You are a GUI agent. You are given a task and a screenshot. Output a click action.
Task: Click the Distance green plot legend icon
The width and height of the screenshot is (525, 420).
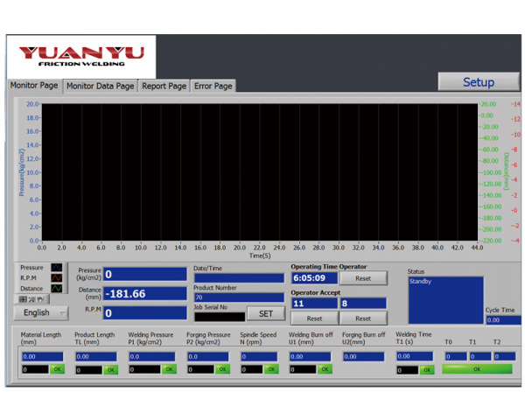tap(57, 289)
